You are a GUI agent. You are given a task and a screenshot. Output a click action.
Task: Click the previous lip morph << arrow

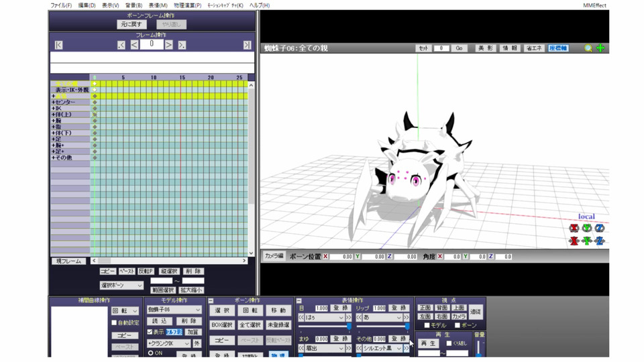358,318
